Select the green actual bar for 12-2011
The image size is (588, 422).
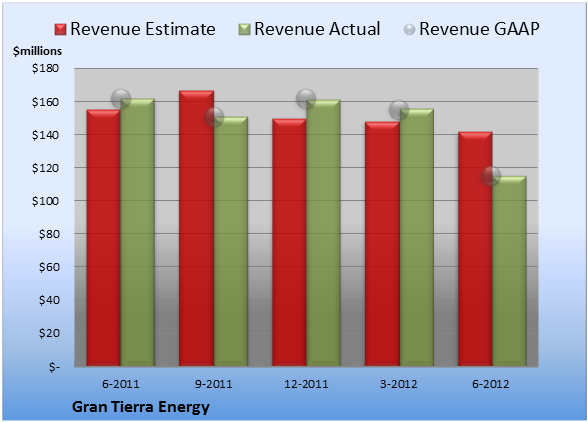point(323,233)
